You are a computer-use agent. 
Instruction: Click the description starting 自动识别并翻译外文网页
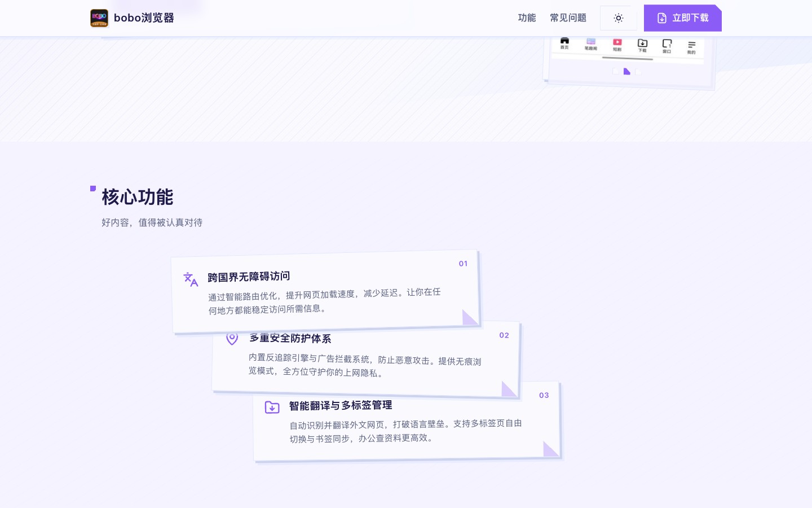(406, 431)
